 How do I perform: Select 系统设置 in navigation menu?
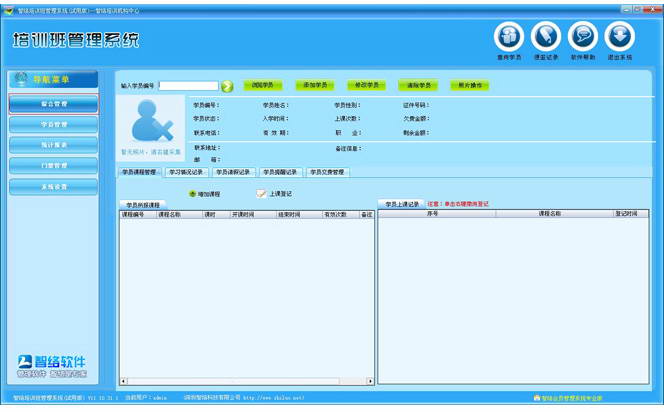(54, 187)
